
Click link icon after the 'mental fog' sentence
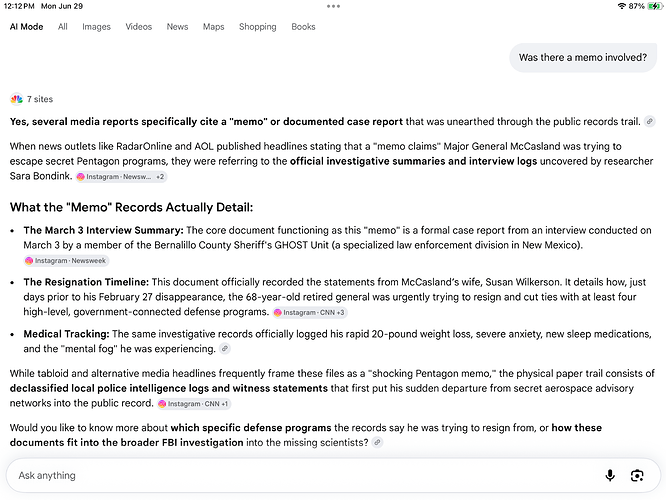(x=225, y=349)
